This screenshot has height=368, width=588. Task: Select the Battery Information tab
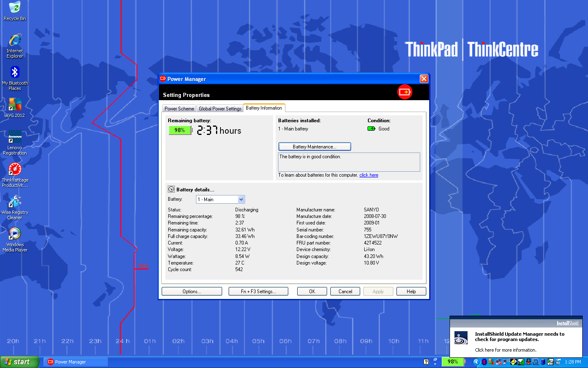pos(264,108)
